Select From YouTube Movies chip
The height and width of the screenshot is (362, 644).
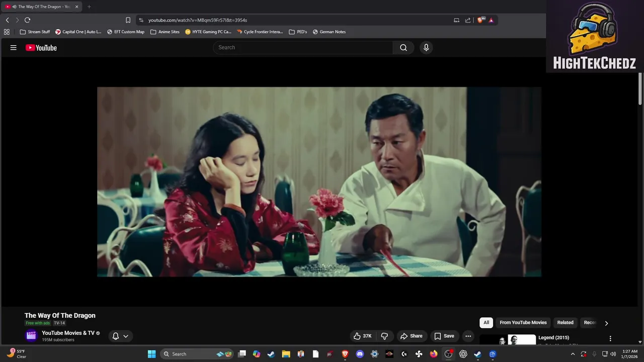point(523,323)
